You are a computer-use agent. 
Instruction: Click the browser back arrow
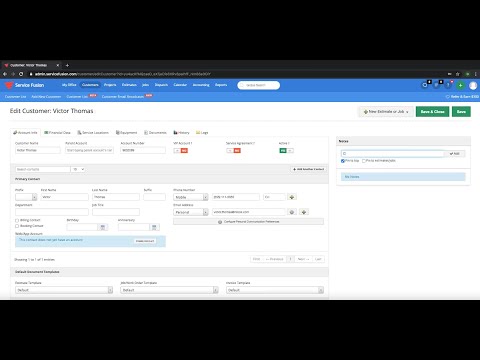[x=5, y=74]
